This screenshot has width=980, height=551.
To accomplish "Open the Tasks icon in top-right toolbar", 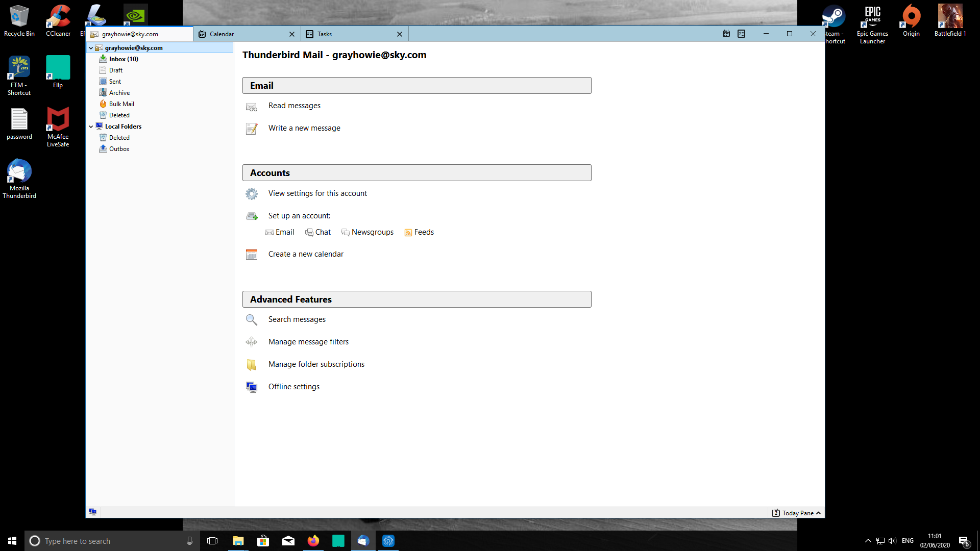I will click(x=741, y=34).
